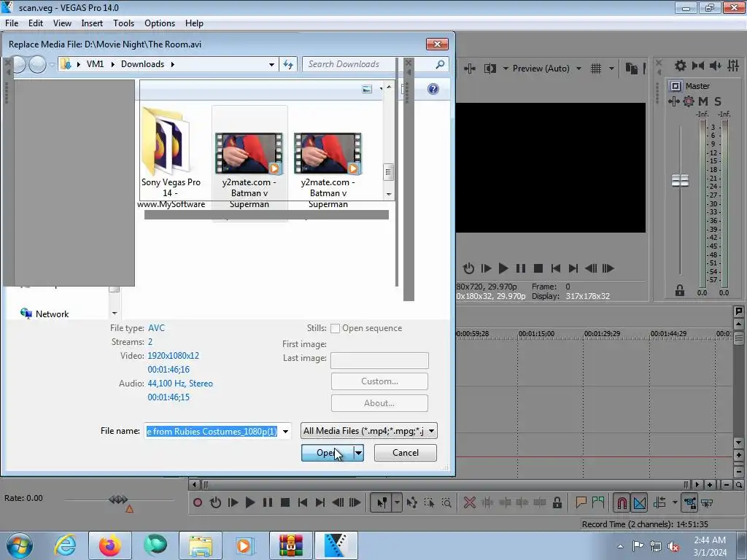The width and height of the screenshot is (747, 560).
Task: Toggle Enable Snapping magnet button
Action: (x=622, y=502)
